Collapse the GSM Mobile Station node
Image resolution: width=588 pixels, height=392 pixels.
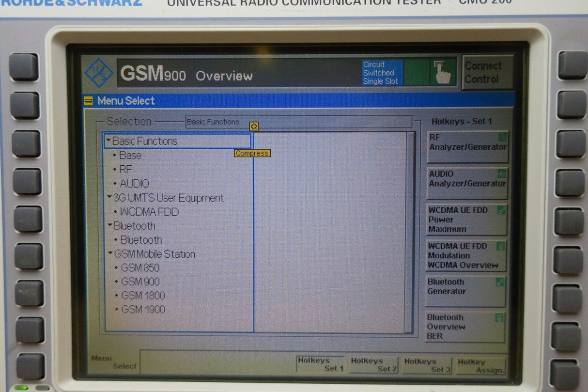[110, 254]
